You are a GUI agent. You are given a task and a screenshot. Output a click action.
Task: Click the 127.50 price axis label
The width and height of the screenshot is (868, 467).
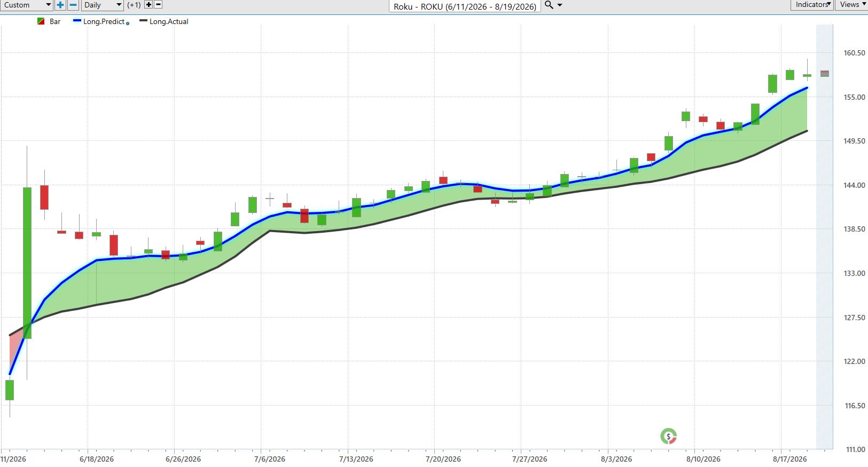click(854, 318)
